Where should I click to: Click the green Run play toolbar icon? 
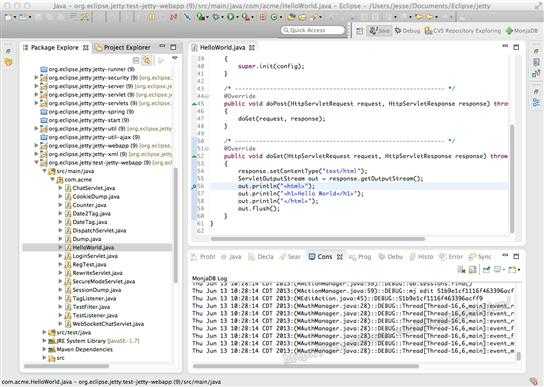230,17
